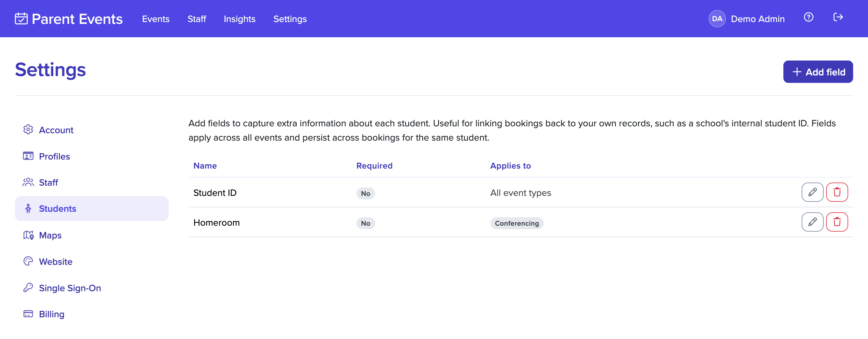Image resolution: width=868 pixels, height=339 pixels.
Task: Click the Settings page heading
Action: click(x=50, y=70)
